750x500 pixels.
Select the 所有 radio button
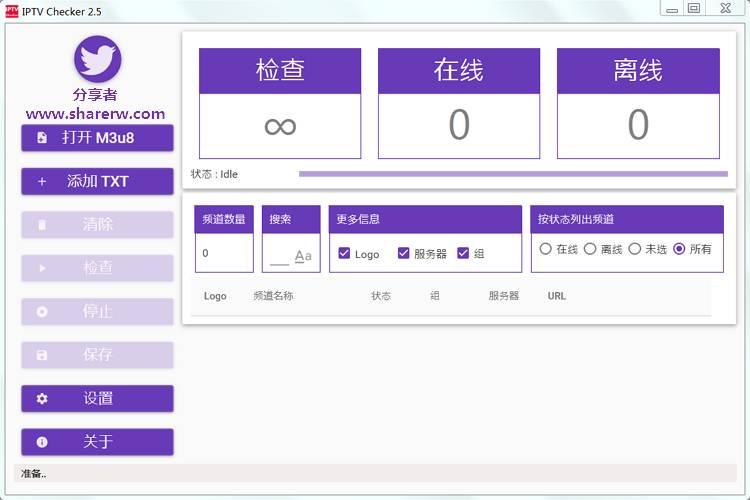(x=679, y=249)
